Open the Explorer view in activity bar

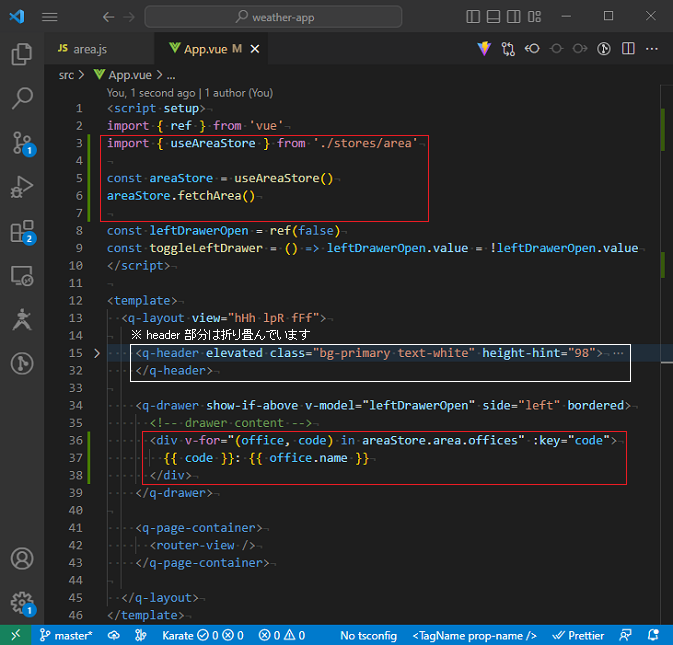pos(21,54)
